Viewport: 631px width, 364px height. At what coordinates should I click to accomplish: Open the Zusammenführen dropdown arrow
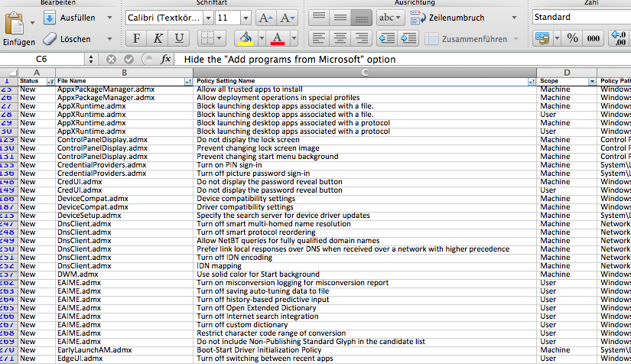pyautogui.click(x=516, y=39)
